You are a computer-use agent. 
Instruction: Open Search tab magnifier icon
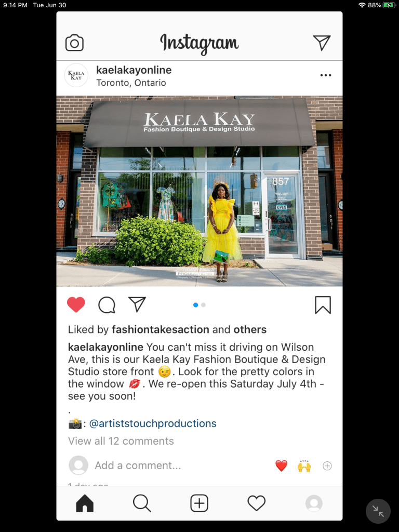[x=142, y=503]
